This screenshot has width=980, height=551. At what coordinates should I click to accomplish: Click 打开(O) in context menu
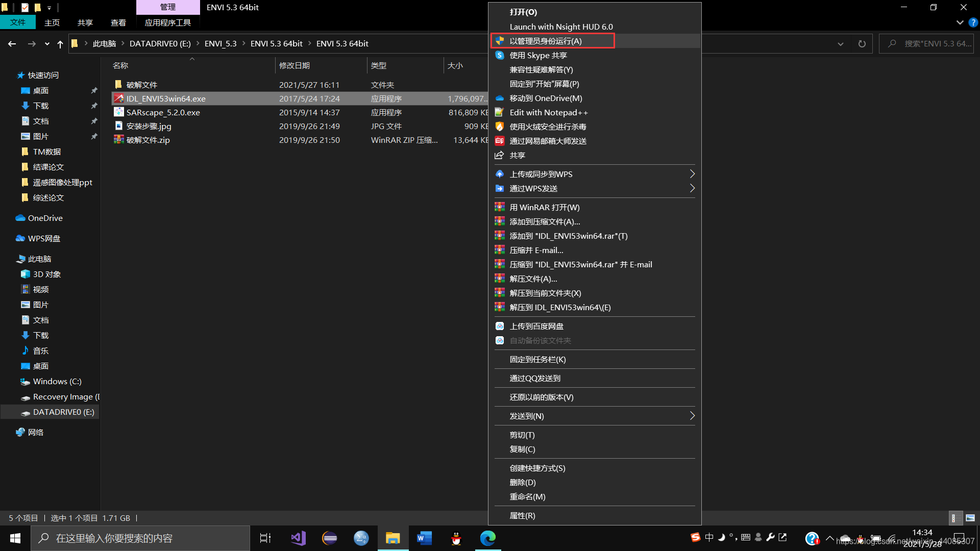(x=523, y=12)
